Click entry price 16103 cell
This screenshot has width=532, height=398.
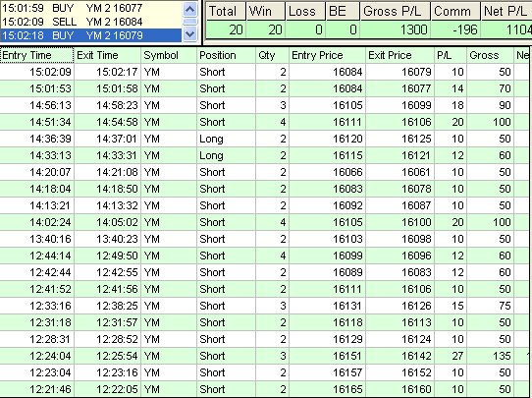(x=327, y=239)
